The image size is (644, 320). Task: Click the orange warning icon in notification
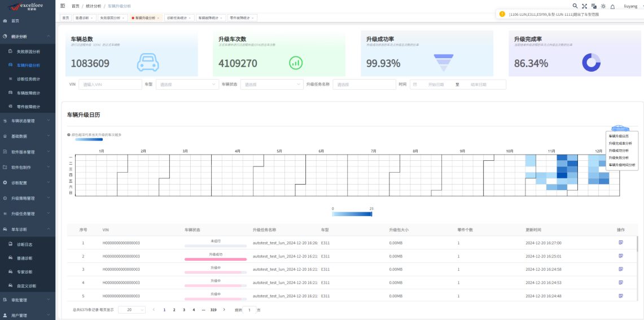(x=502, y=14)
